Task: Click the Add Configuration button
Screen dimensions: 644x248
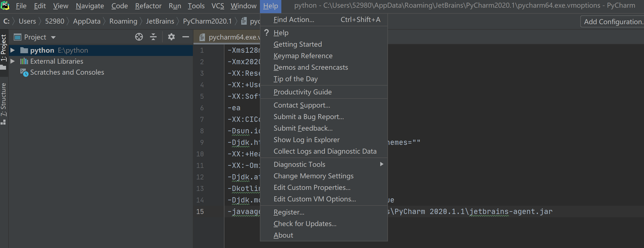Action: (x=612, y=21)
